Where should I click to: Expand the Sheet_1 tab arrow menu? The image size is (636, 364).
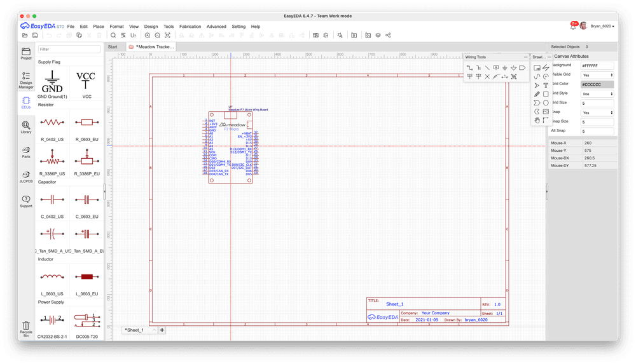click(x=154, y=330)
